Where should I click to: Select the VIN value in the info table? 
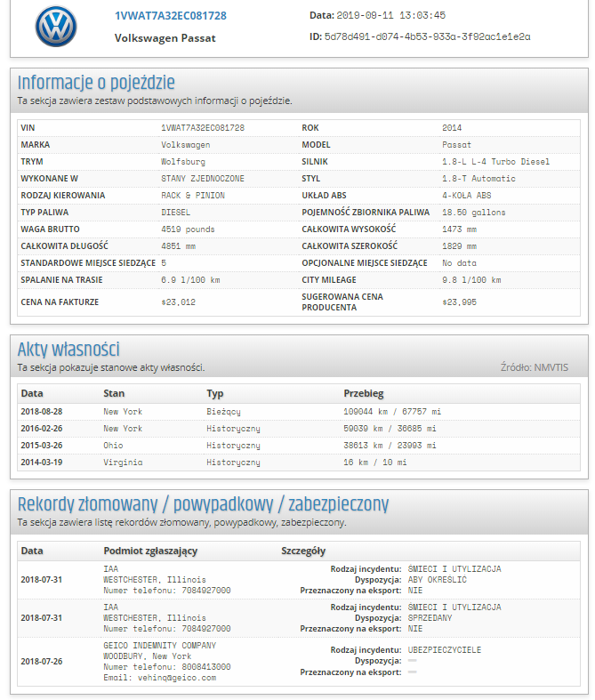203,128
